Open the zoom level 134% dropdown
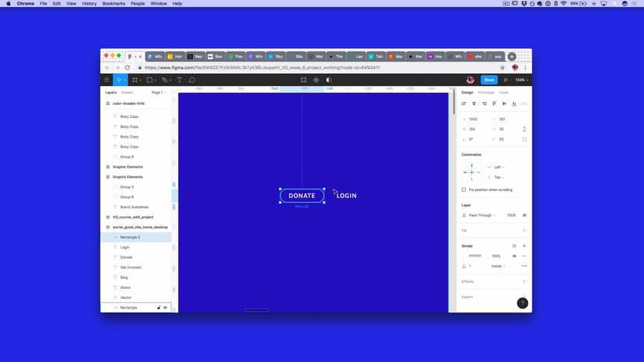644x362 pixels. pos(521,80)
